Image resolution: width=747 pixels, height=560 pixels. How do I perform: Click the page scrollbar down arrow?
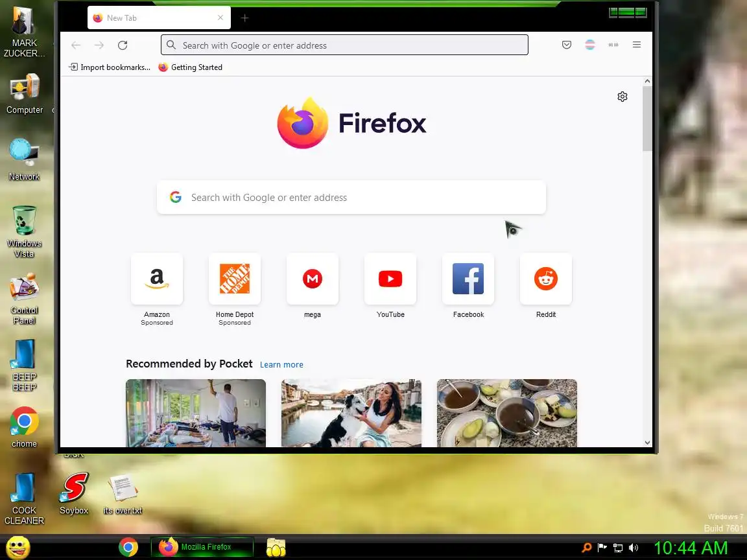coord(647,443)
